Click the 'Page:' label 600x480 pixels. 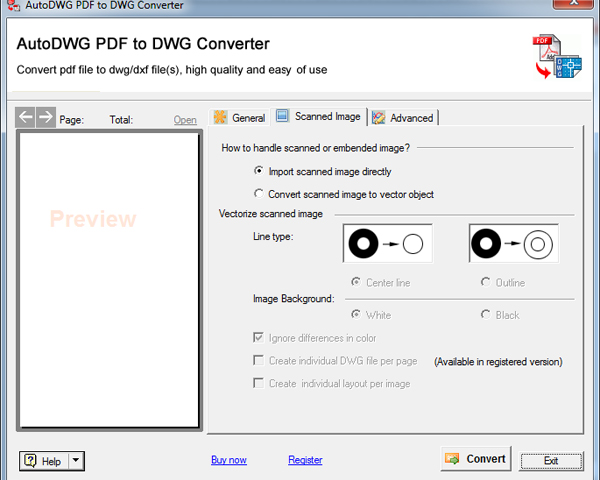tap(72, 120)
